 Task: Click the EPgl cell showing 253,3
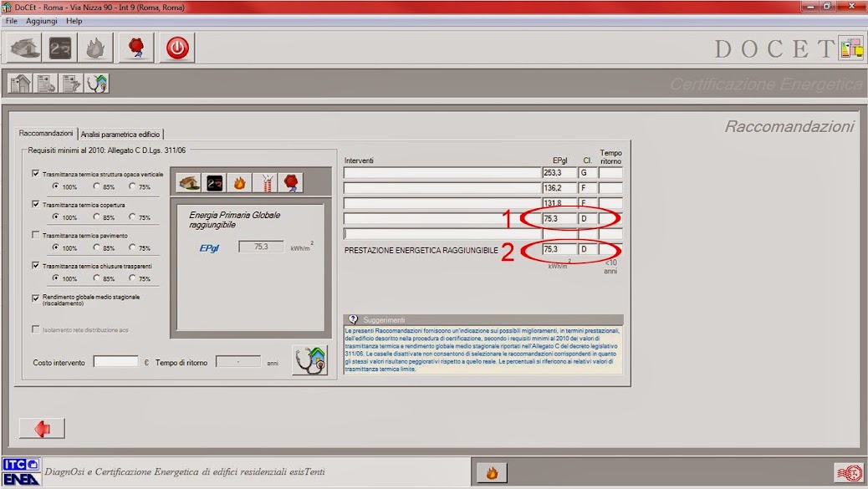pyautogui.click(x=559, y=173)
